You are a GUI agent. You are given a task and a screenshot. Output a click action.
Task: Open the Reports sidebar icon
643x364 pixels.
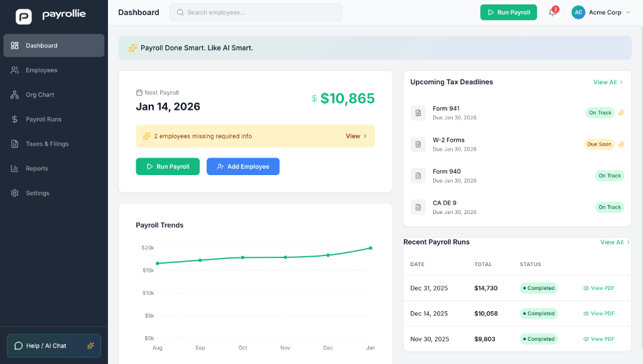tap(14, 168)
